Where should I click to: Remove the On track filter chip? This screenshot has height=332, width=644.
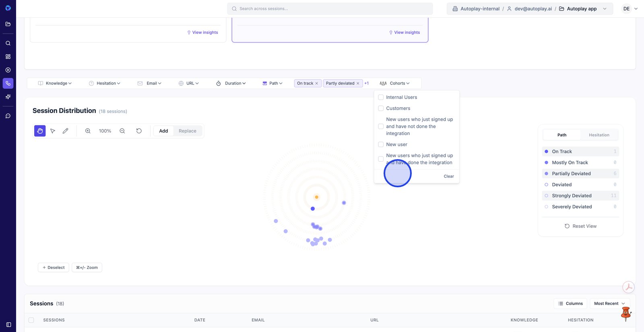click(317, 84)
